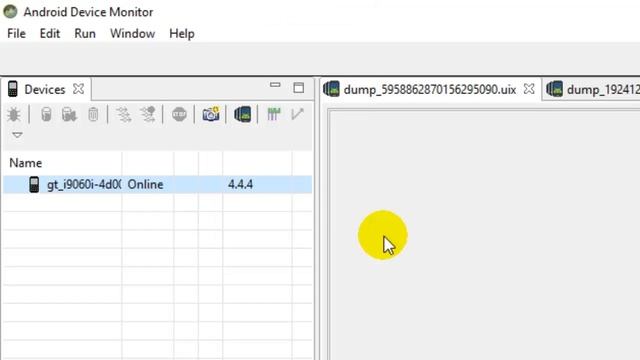Click the Update Threads icon

pos(124,115)
